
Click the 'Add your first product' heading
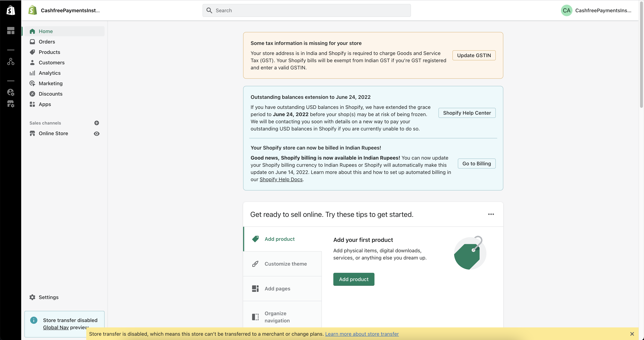click(x=363, y=240)
